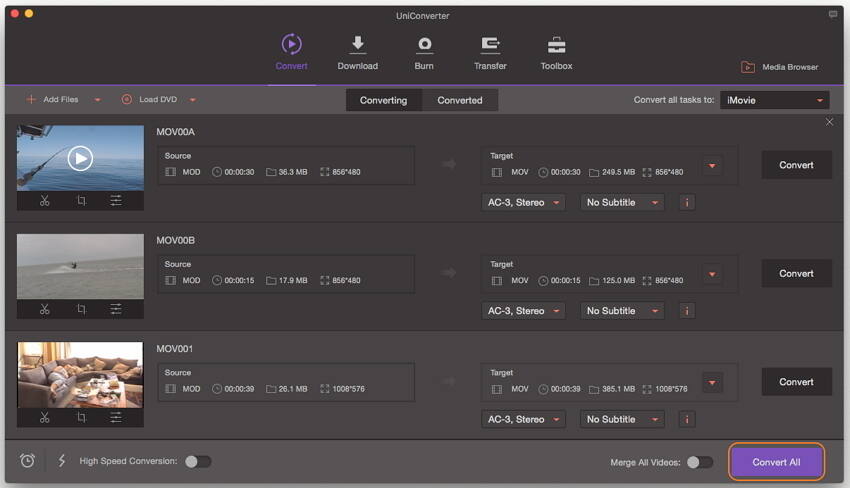850x488 pixels.
Task: Select the MOV001 living room thumbnail
Action: (80, 375)
